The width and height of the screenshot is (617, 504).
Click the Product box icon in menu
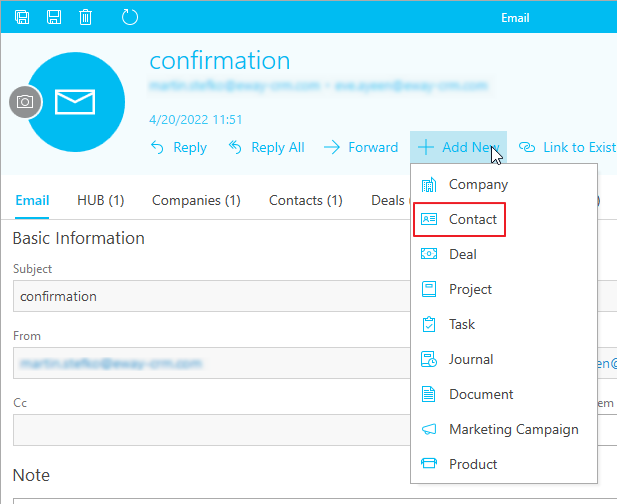coord(429,464)
